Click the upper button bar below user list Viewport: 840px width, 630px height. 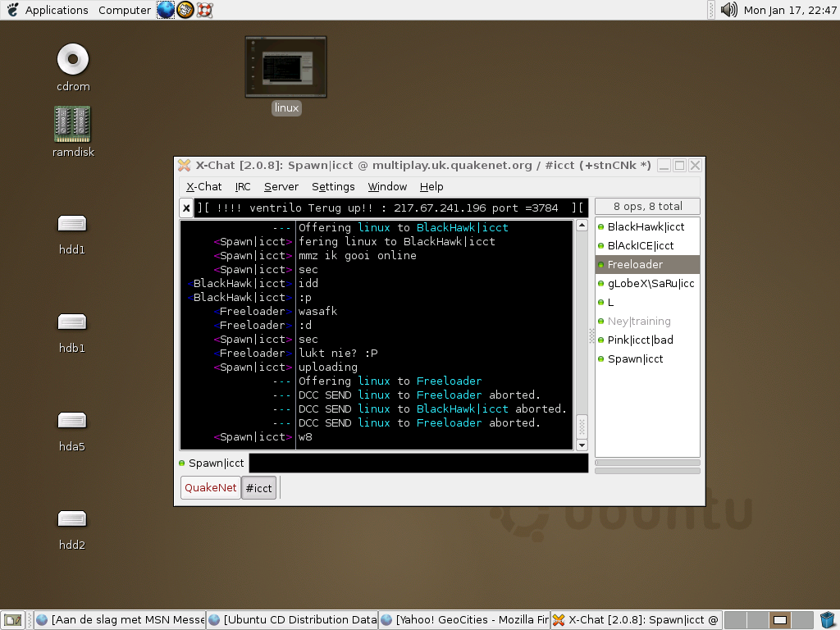pos(647,463)
